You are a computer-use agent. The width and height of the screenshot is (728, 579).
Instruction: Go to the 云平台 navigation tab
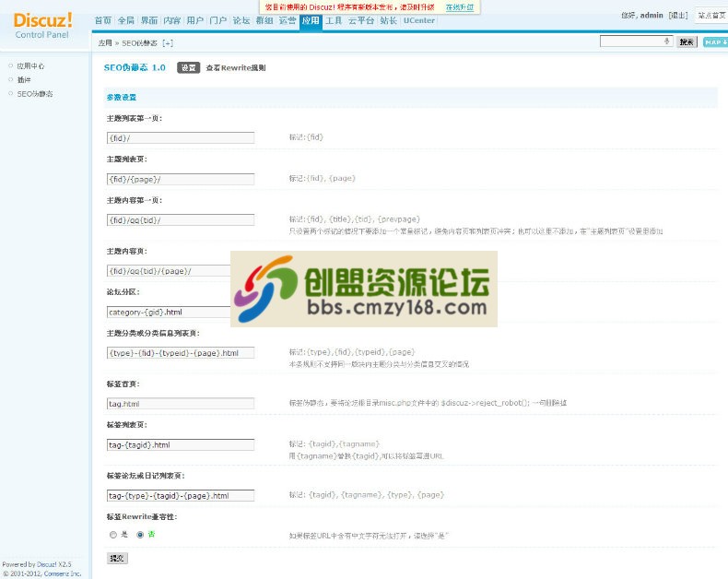pos(360,20)
